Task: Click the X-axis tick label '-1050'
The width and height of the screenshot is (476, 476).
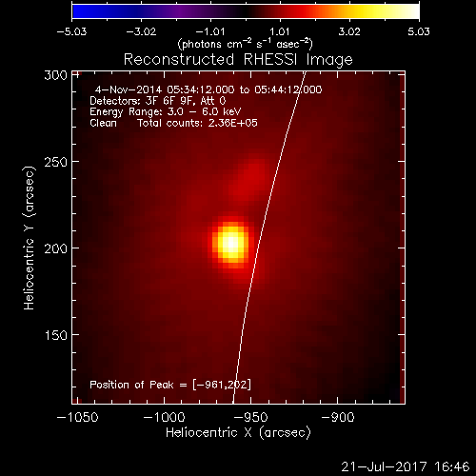Action: click(x=77, y=417)
